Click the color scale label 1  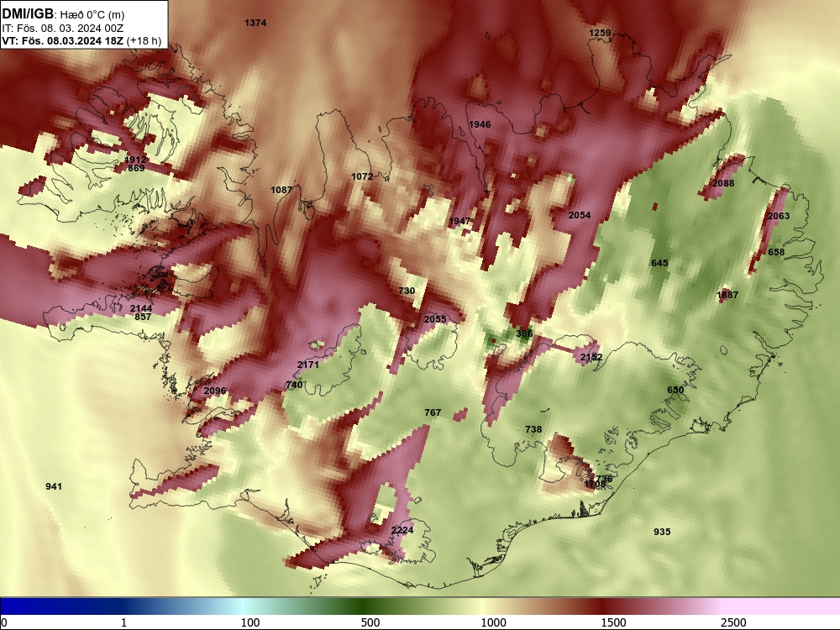tap(123, 622)
